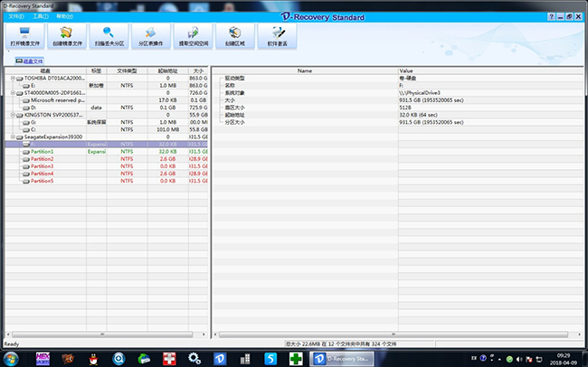Open the Help menu
This screenshot has width=588, height=367.
click(64, 16)
